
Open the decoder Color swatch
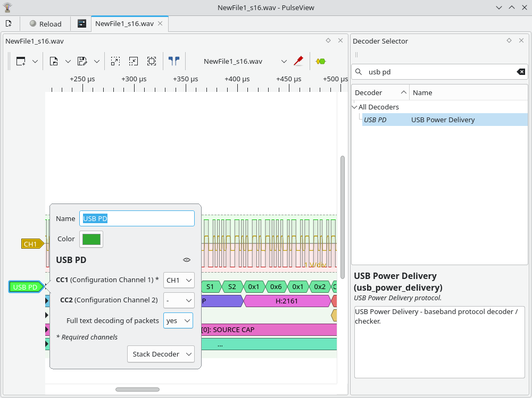[x=92, y=239]
